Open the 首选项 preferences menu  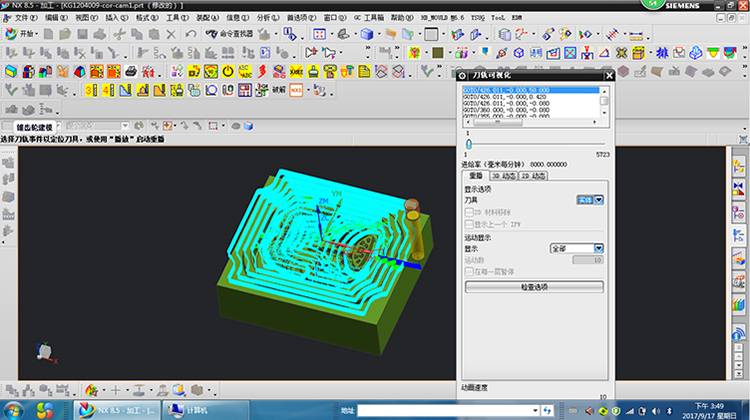pos(297,18)
